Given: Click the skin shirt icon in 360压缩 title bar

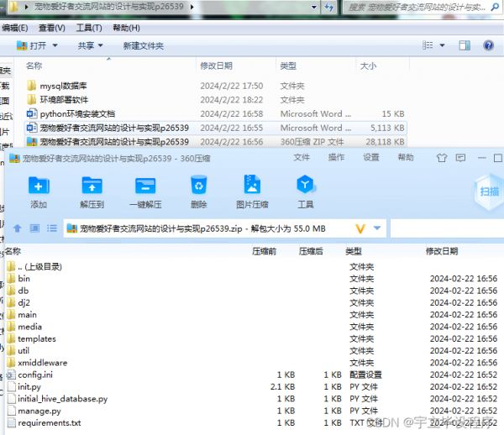Looking at the screenshot, I should click(442, 158).
